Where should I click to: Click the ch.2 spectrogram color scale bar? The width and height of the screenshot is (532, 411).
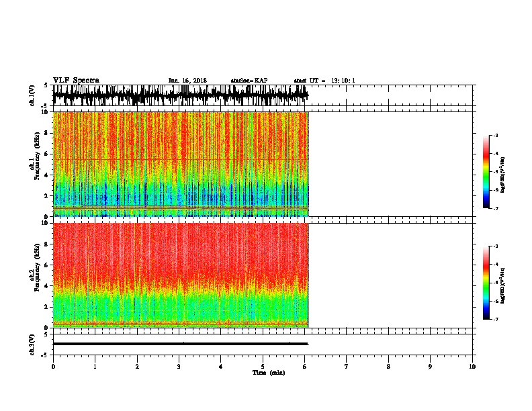pyautogui.click(x=486, y=283)
